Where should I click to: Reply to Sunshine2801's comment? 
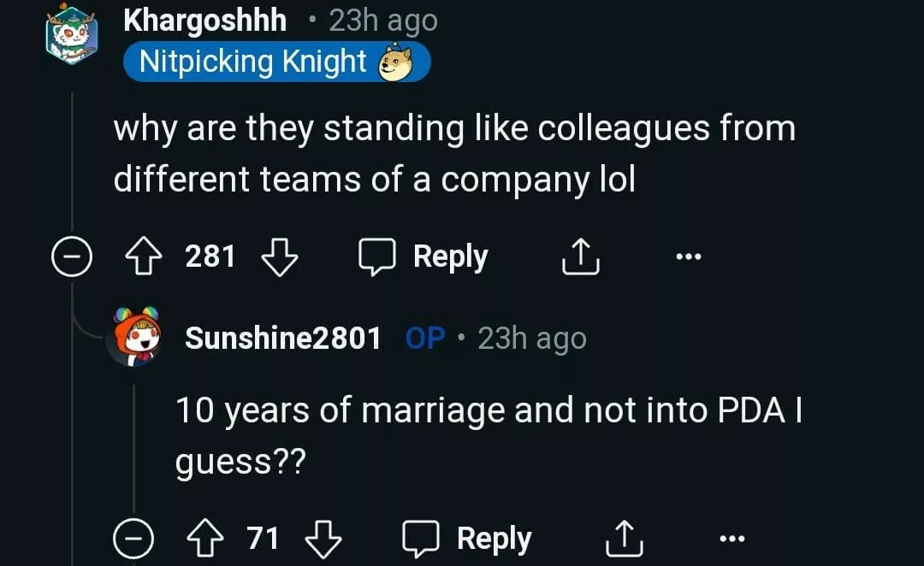(469, 539)
